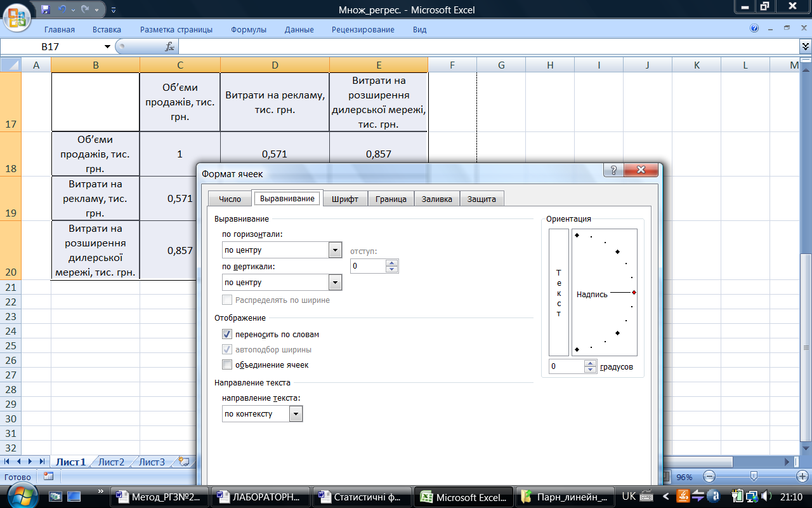
Task: Switch dialog to Шрифт tab
Action: [x=345, y=199]
